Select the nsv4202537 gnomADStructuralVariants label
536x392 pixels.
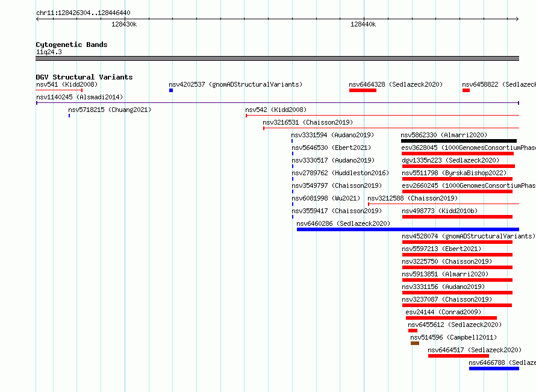tap(235, 84)
